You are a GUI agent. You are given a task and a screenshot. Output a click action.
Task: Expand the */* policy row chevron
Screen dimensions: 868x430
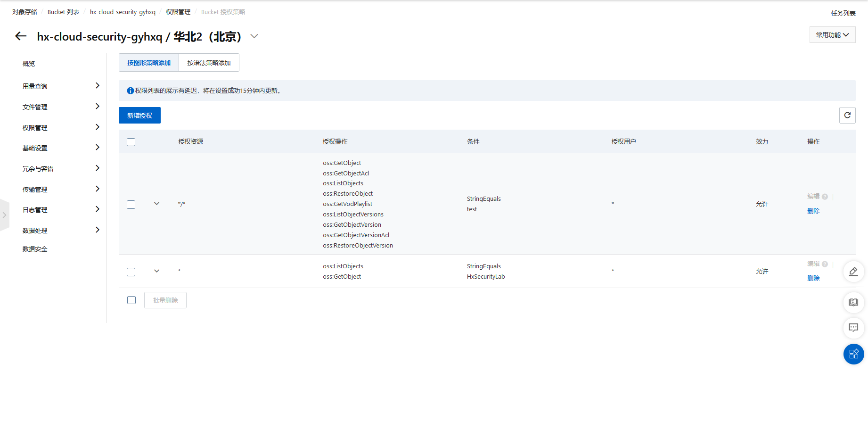click(156, 204)
